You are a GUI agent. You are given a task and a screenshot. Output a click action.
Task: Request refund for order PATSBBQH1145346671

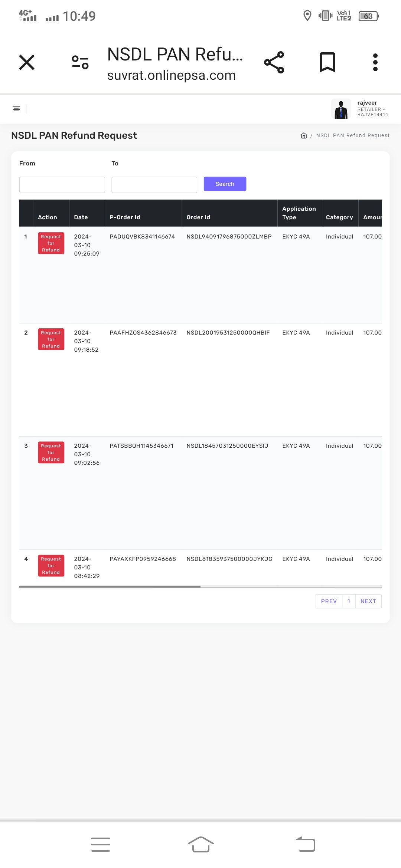(x=51, y=453)
